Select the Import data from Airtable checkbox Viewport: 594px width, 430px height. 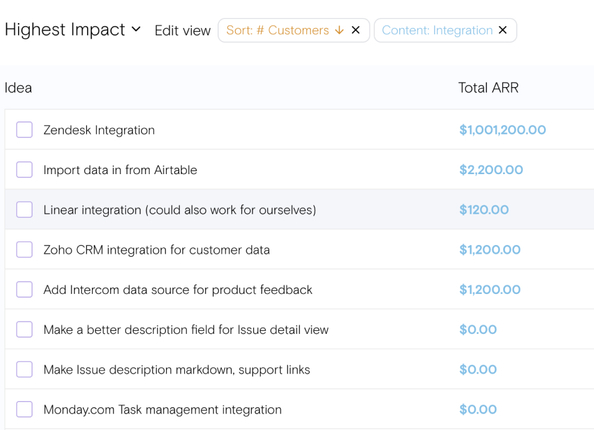tap(24, 170)
